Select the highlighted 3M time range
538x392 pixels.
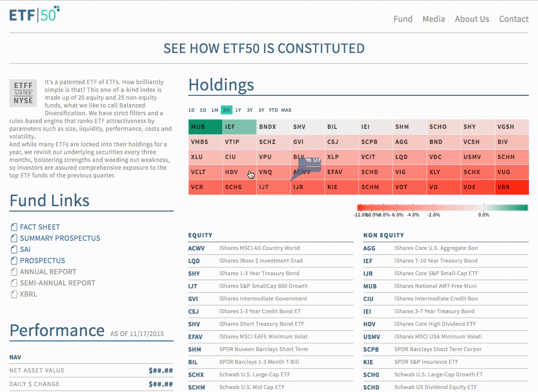[x=227, y=110]
